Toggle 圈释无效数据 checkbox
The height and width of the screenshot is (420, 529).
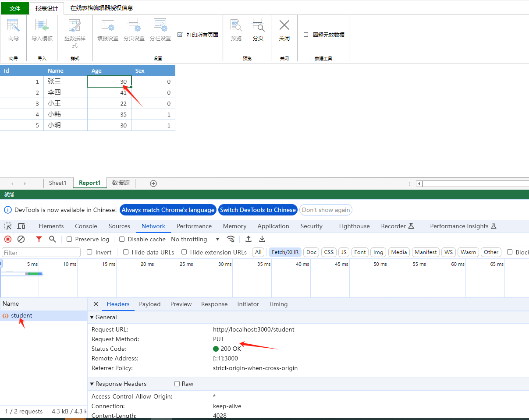tap(306, 35)
